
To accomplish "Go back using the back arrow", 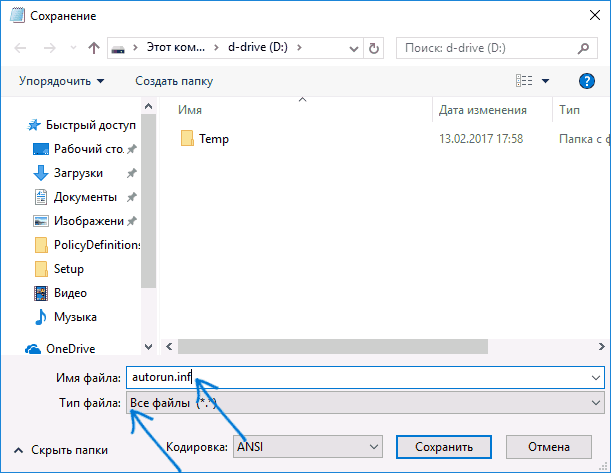I will (20, 48).
